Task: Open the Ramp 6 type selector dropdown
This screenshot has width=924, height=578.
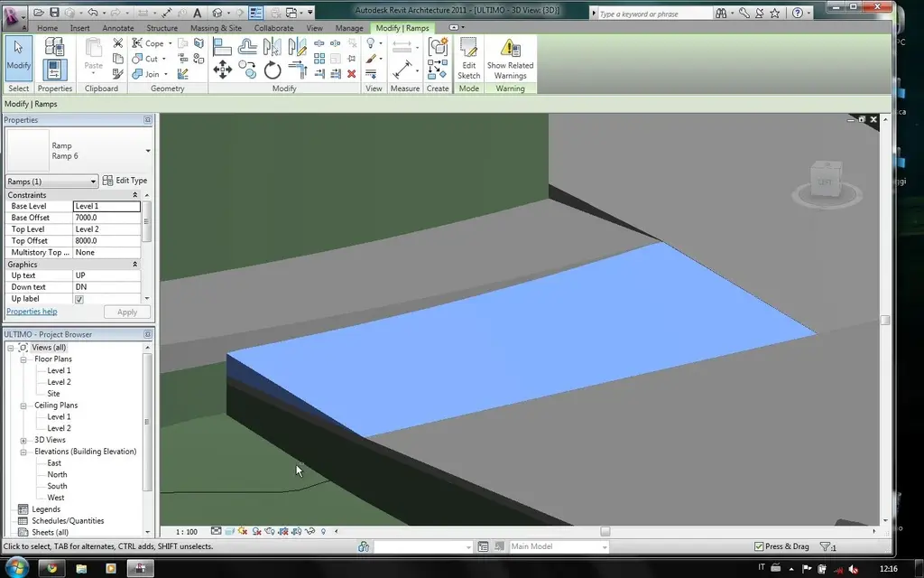Action: coord(147,151)
